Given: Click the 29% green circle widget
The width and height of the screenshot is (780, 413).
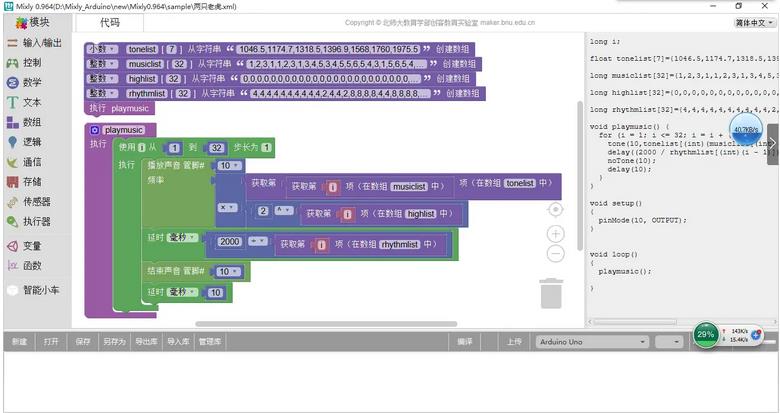Looking at the screenshot, I should pyautogui.click(x=705, y=335).
